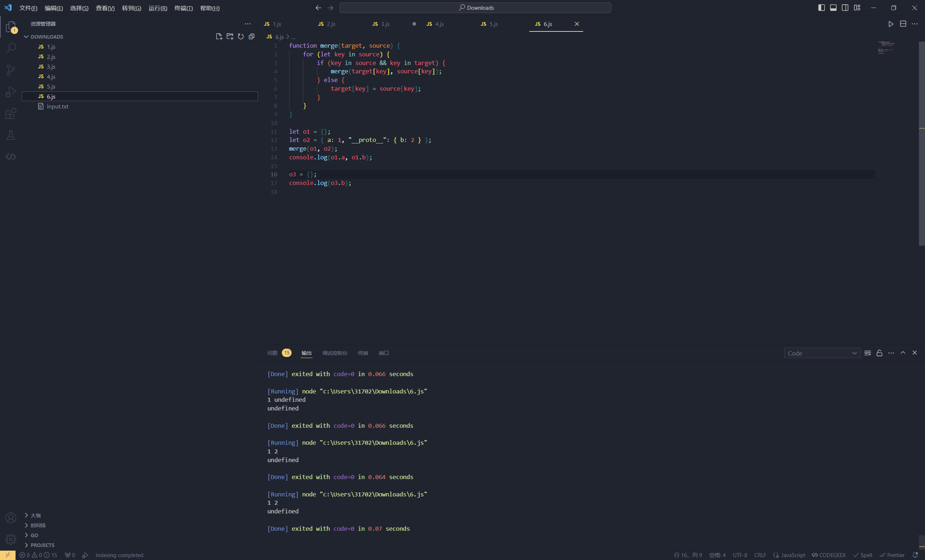Go back in navigation history
This screenshot has height=560, width=925.
318,8
